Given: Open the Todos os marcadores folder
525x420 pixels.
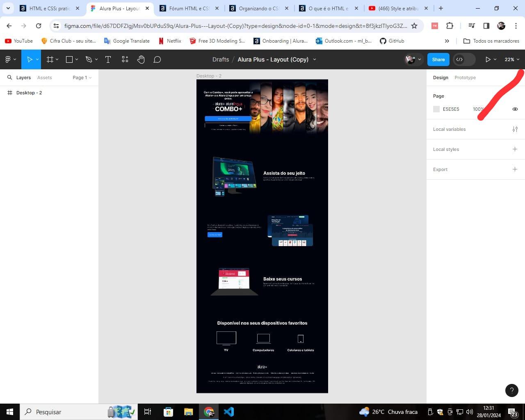Looking at the screenshot, I should click(491, 41).
